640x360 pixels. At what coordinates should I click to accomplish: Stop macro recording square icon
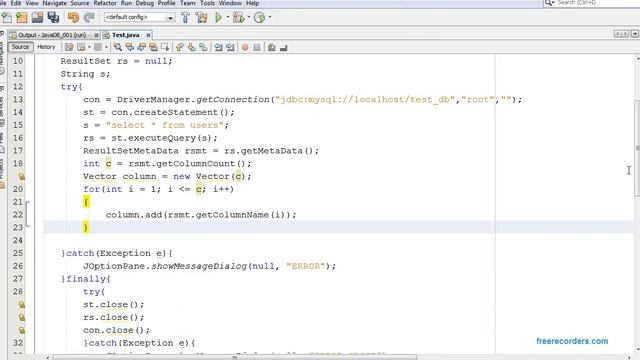pyautogui.click(x=257, y=47)
